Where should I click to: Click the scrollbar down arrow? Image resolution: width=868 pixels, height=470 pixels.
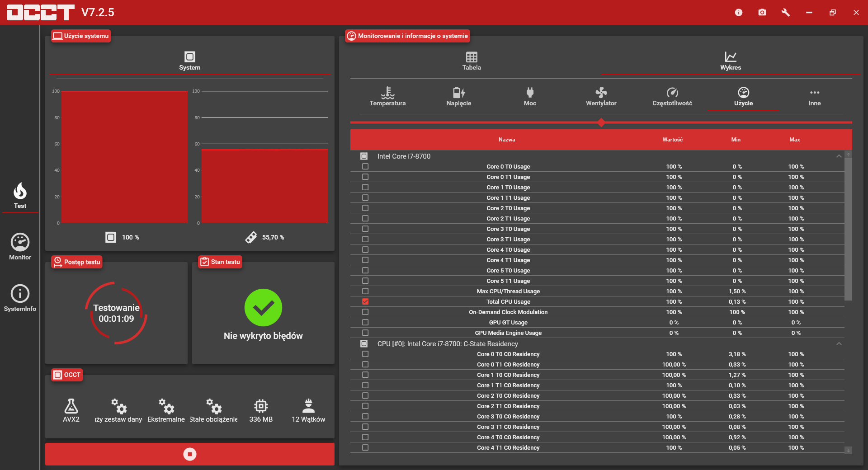849,450
